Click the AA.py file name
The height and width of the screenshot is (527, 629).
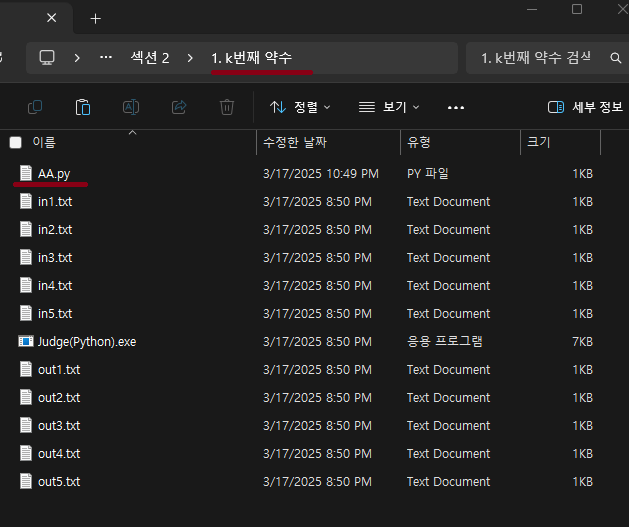[x=54, y=174]
